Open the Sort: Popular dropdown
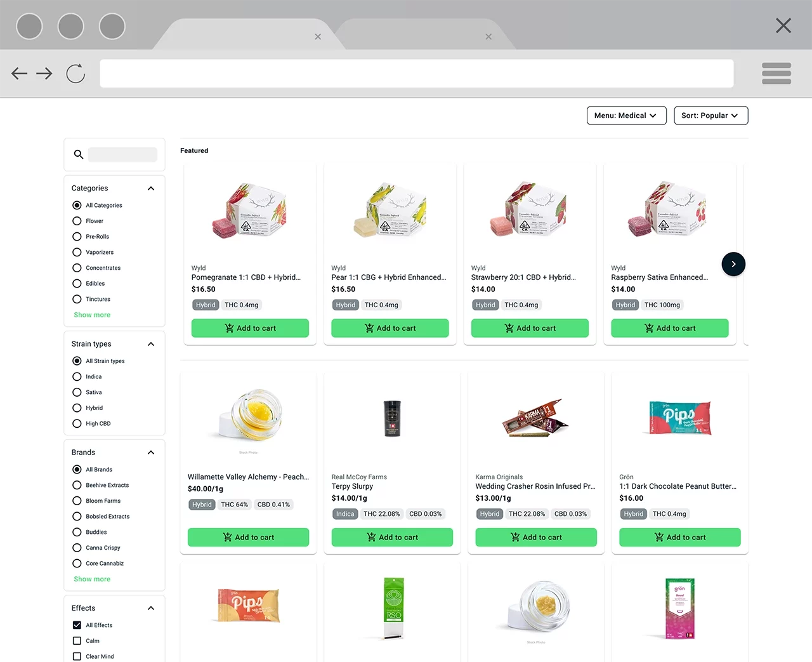812x662 pixels. 710,116
